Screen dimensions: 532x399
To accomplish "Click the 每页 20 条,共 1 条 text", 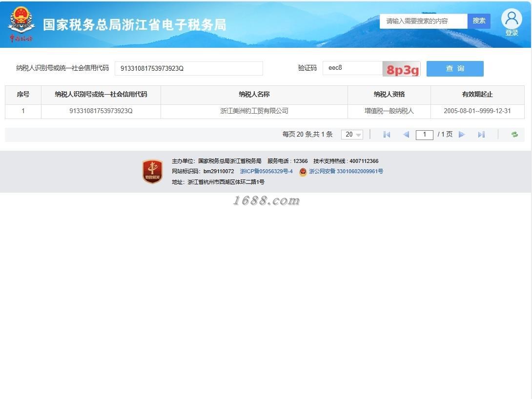I will (307, 135).
